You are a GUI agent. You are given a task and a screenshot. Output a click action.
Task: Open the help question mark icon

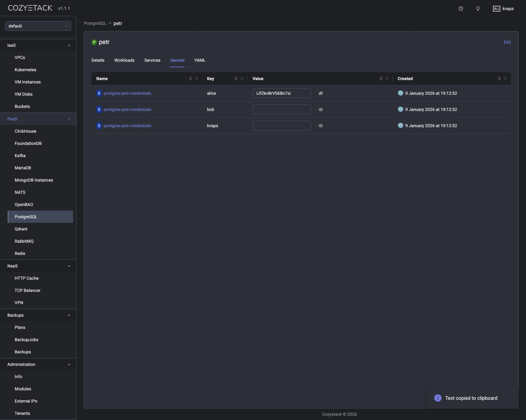(x=461, y=9)
